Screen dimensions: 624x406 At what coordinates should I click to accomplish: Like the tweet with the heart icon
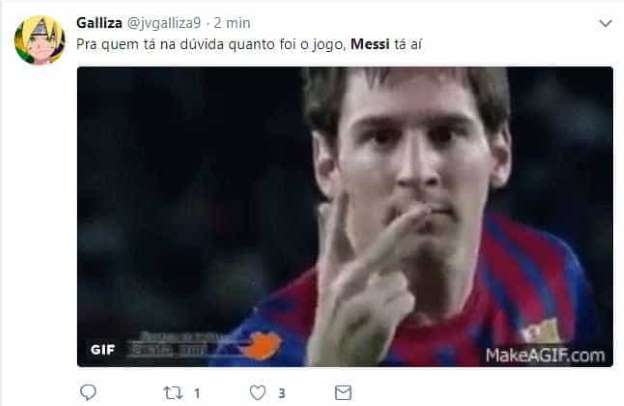pyautogui.click(x=257, y=393)
